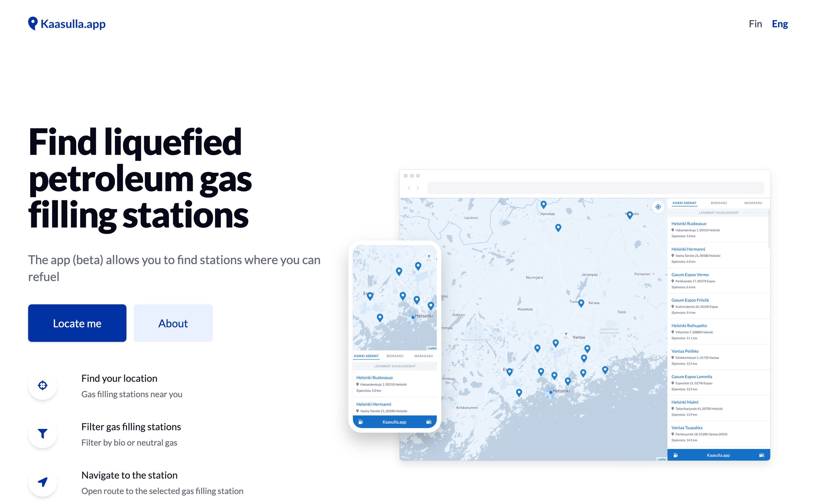The height and width of the screenshot is (504, 824).
Task: Click Gasum Espoo Lommila station entry
Action: coord(719,383)
